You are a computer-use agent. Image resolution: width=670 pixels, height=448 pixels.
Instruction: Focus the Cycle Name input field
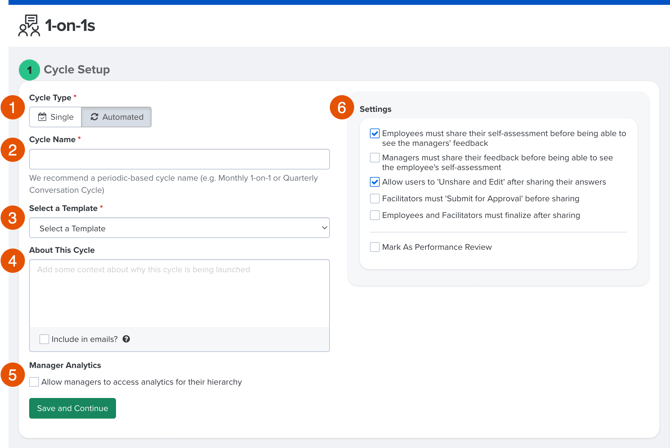point(179,159)
